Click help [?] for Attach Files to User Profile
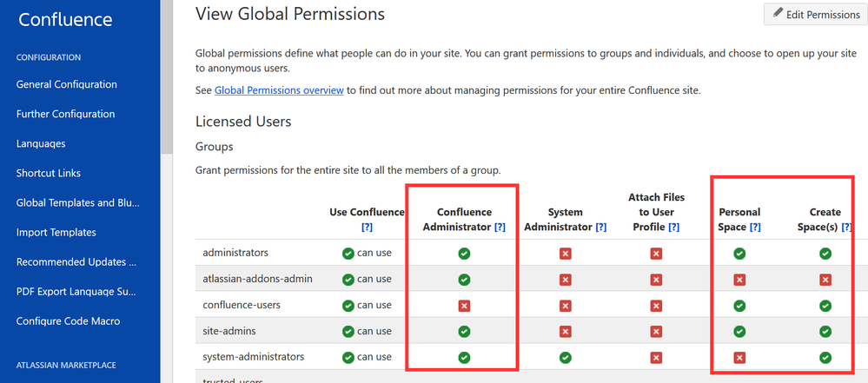This screenshot has width=868, height=383. 673,227
